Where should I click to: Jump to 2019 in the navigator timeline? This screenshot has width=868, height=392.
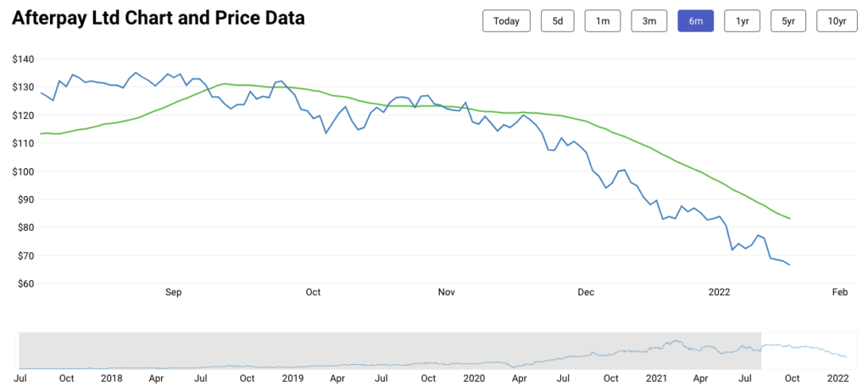pyautogui.click(x=292, y=377)
